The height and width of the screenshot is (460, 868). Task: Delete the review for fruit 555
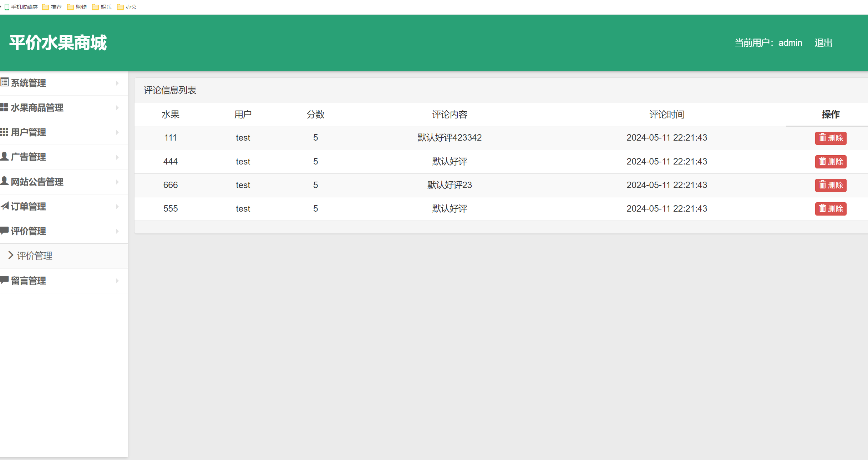click(x=831, y=209)
